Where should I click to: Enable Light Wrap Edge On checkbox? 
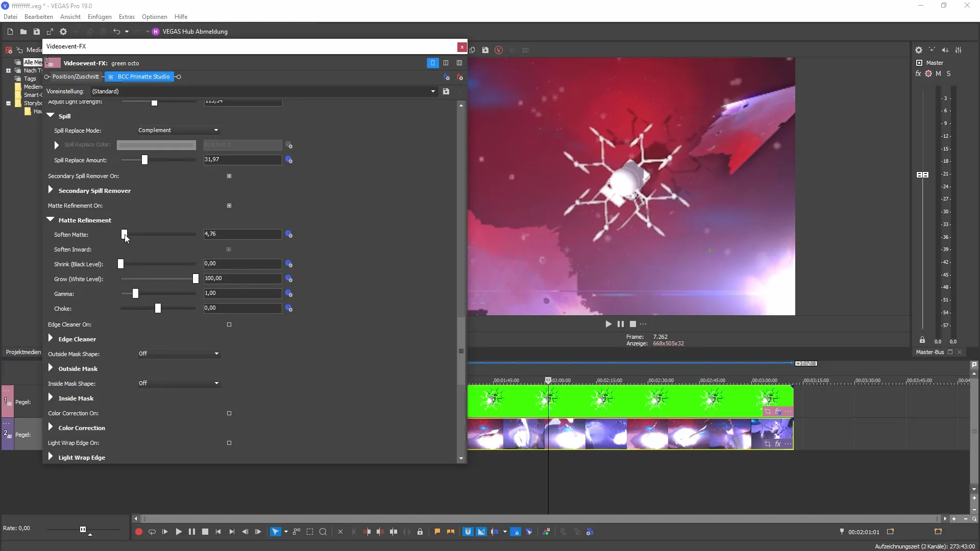click(229, 443)
